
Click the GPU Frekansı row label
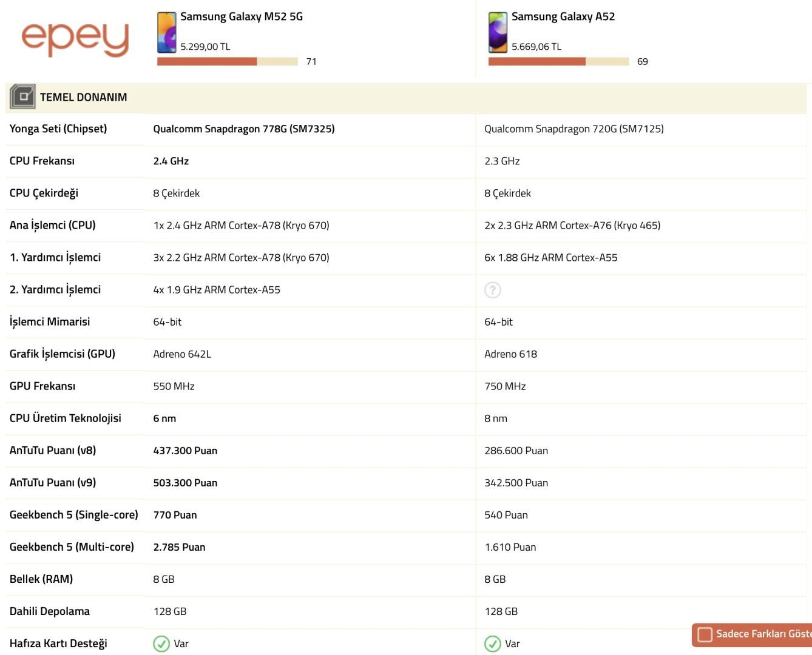click(42, 386)
